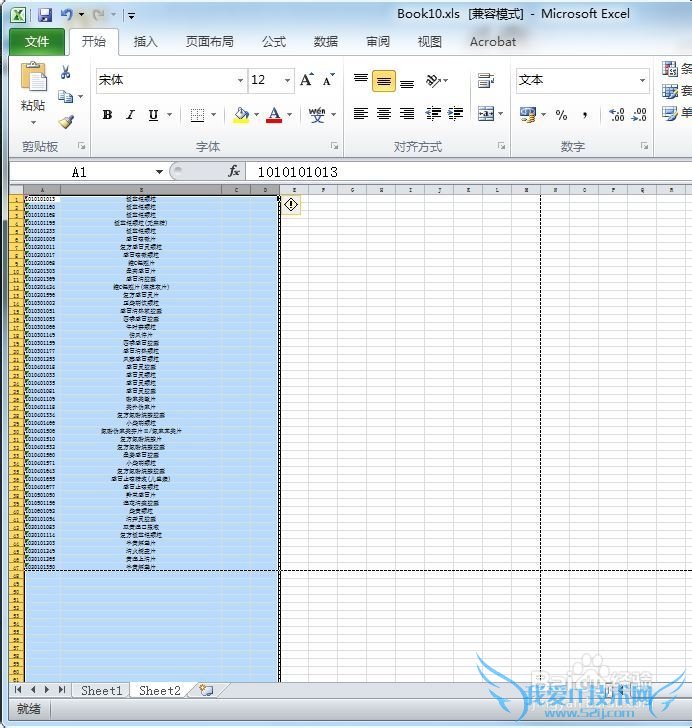Image resolution: width=692 pixels, height=728 pixels.
Task: Increase font size with large A icon
Action: (307, 80)
